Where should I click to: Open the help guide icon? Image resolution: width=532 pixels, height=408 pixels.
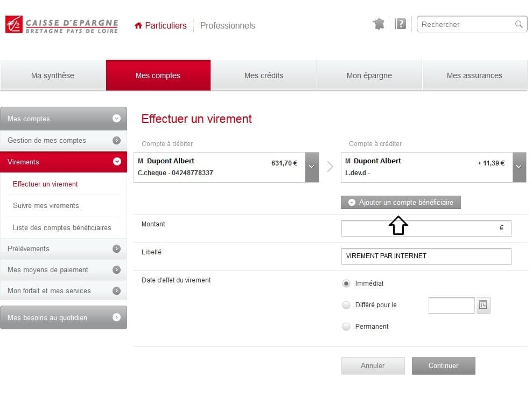pyautogui.click(x=400, y=24)
